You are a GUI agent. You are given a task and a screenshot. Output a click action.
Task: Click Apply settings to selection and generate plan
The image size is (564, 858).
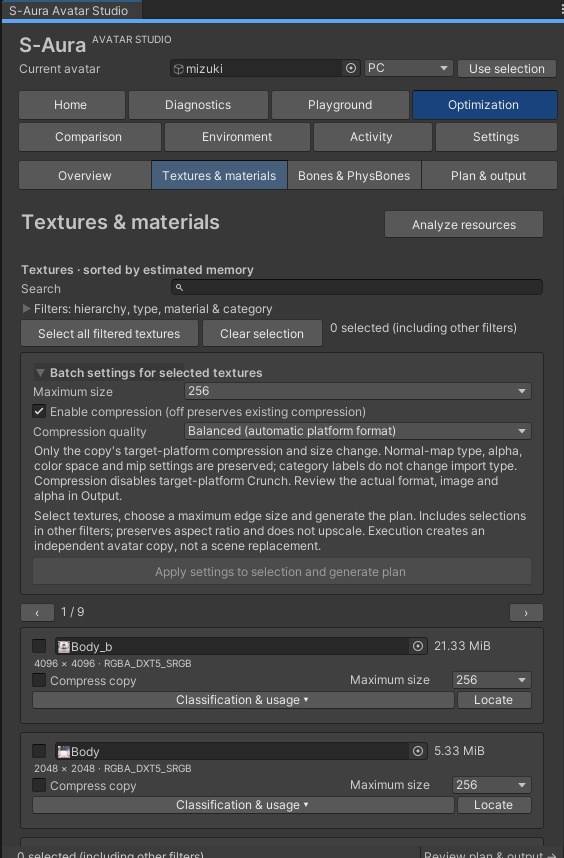pos(282,571)
